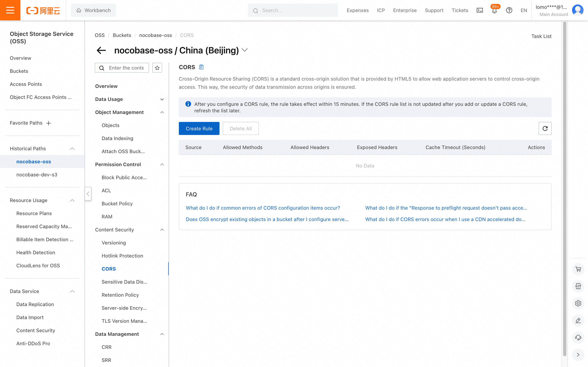This screenshot has height=367, width=588.
Task: Click the star favorite icon
Action: [157, 68]
